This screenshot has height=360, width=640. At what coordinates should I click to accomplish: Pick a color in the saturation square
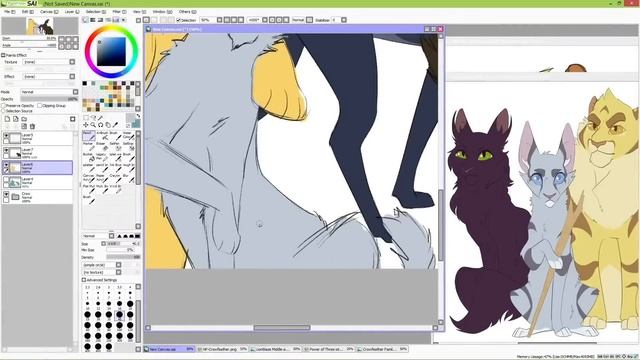pos(111,51)
